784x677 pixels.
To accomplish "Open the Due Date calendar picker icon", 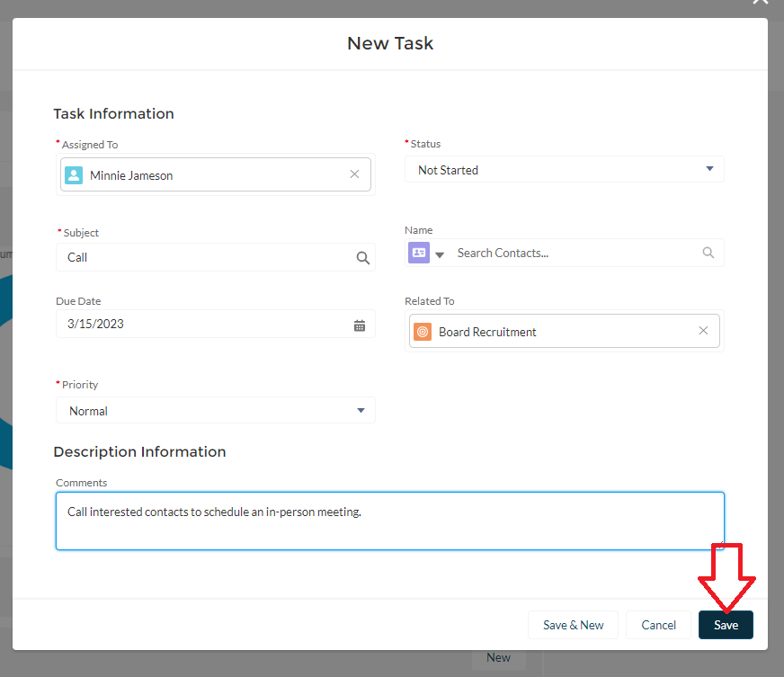I will (360, 325).
